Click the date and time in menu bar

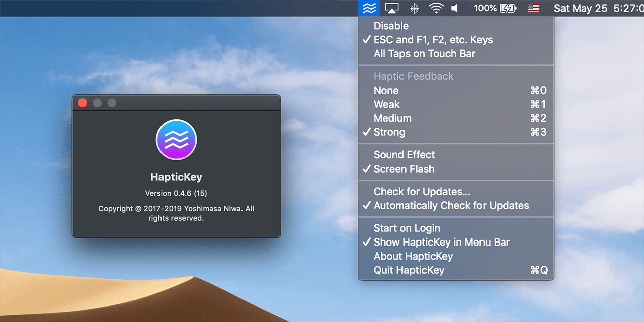[598, 8]
